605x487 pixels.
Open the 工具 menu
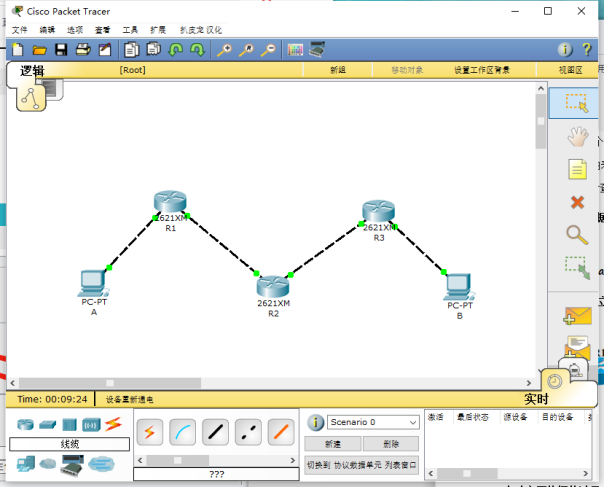click(130, 30)
